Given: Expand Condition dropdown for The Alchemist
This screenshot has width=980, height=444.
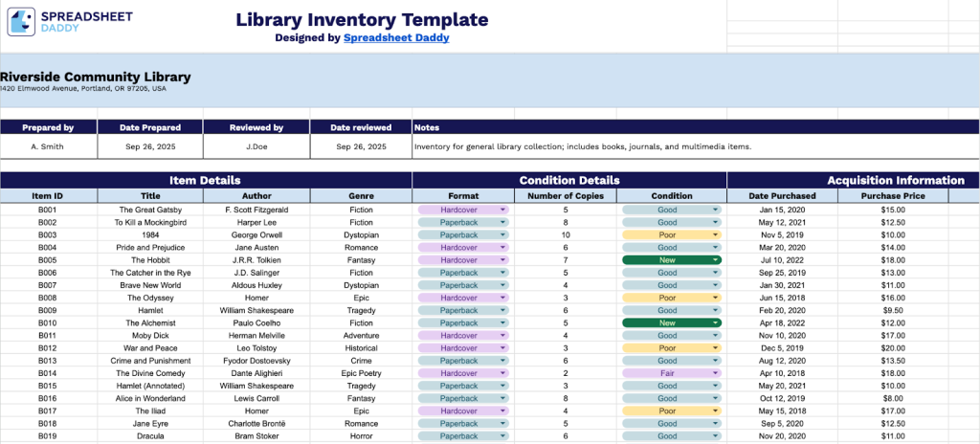Looking at the screenshot, I should 713,323.
